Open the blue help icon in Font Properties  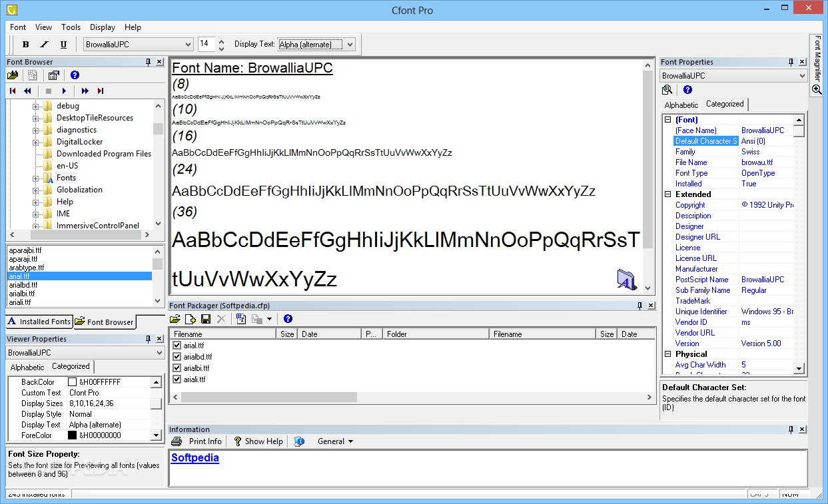(687, 90)
